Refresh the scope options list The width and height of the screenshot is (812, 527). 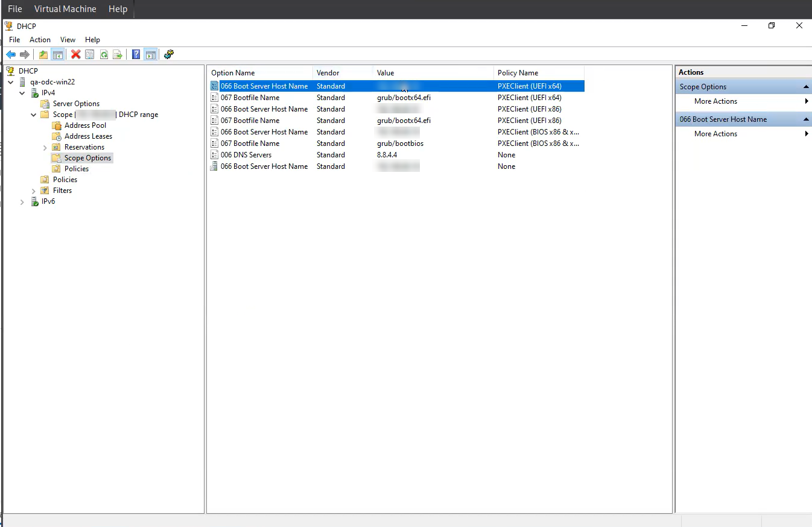click(x=103, y=54)
